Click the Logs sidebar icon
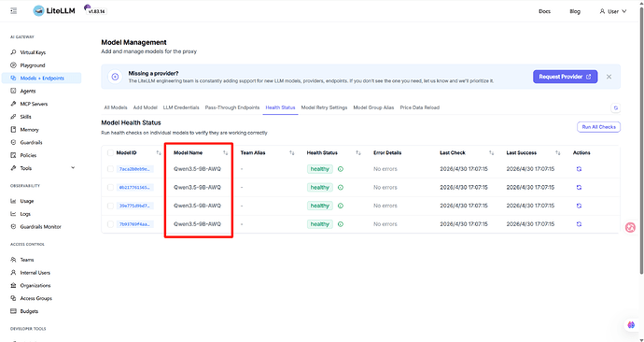Viewport: 644px width, 342px height. point(13,214)
